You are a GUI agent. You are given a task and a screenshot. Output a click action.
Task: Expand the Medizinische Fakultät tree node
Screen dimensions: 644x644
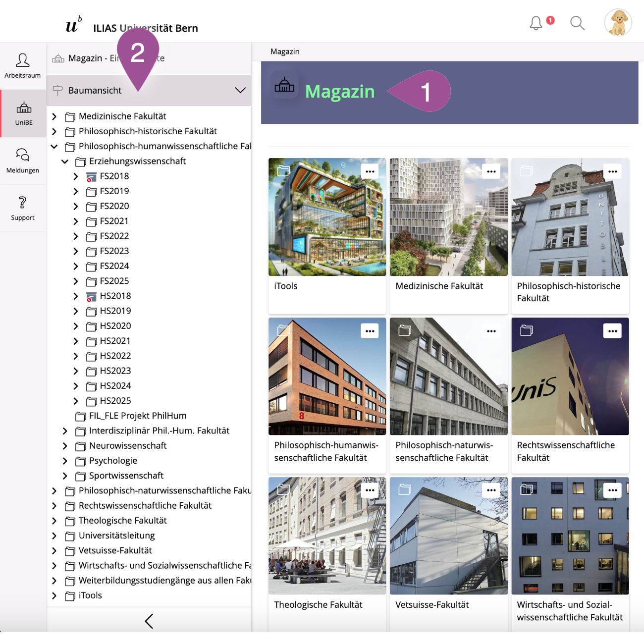tap(54, 116)
